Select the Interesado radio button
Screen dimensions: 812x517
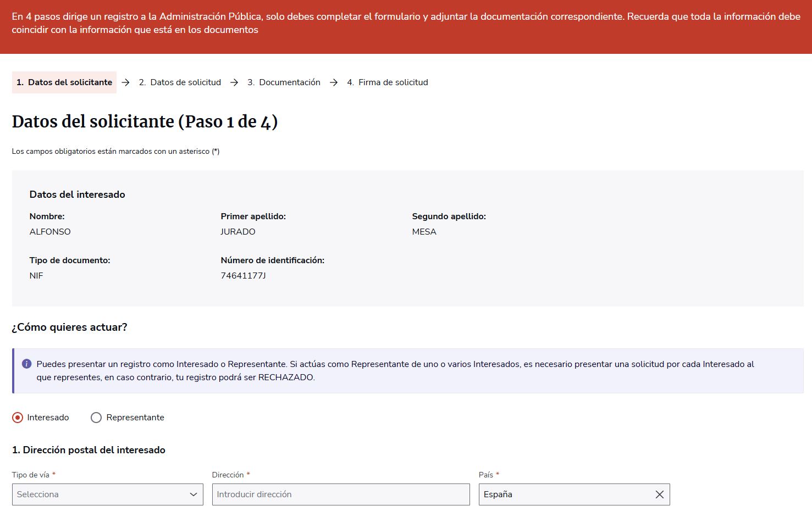[x=18, y=418]
